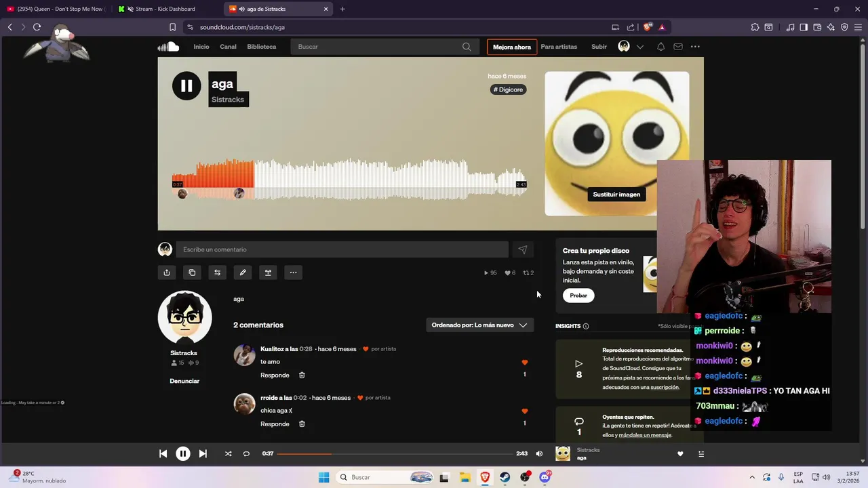Click the 'Escribe un comentario' field
Screen dimensions: 868x488
(x=342, y=249)
